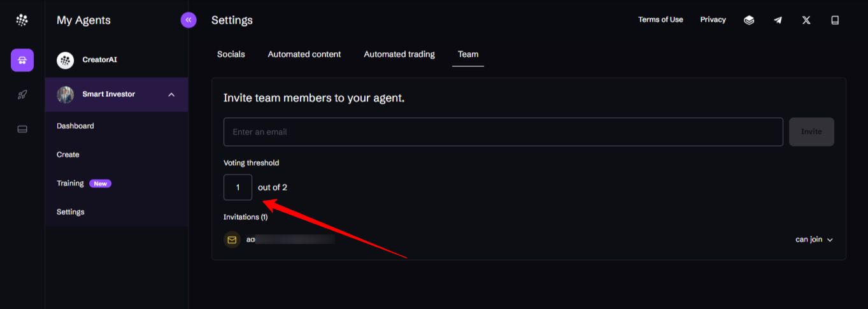The image size is (868, 309).
Task: Open the agents robot icon in sidebar
Action: point(22,61)
